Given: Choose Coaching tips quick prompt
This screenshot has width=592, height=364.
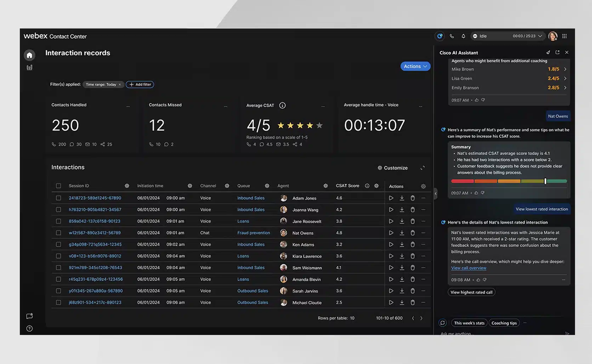Looking at the screenshot, I should [x=504, y=323].
